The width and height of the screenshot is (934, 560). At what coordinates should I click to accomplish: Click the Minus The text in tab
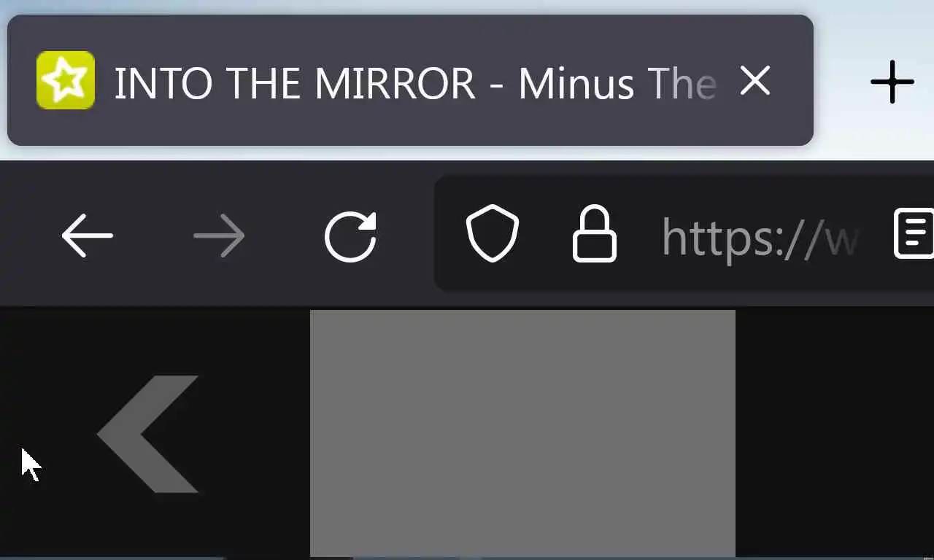(617, 83)
